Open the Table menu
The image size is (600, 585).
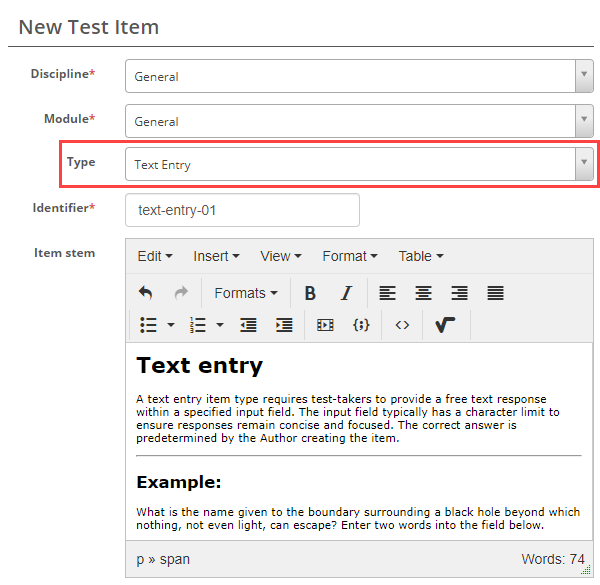click(x=420, y=256)
